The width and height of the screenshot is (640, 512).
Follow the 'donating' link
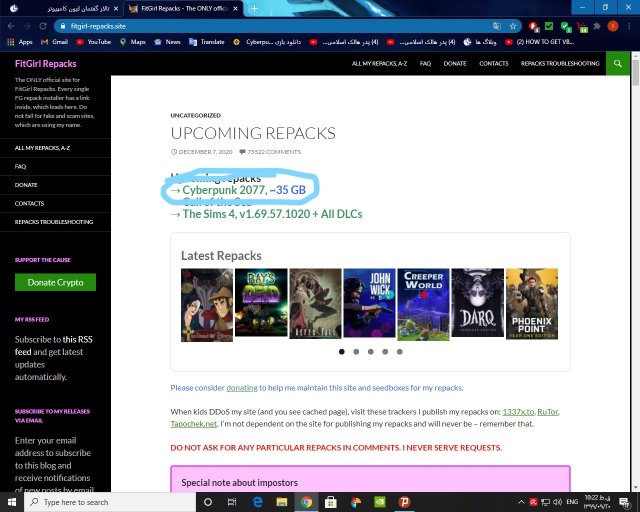click(242, 388)
